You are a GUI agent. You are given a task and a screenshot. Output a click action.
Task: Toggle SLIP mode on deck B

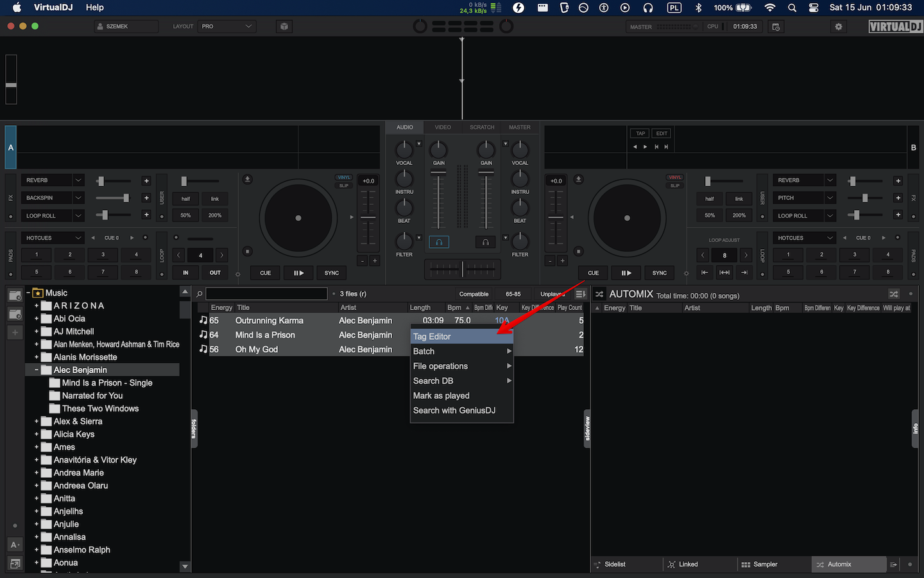click(x=675, y=186)
